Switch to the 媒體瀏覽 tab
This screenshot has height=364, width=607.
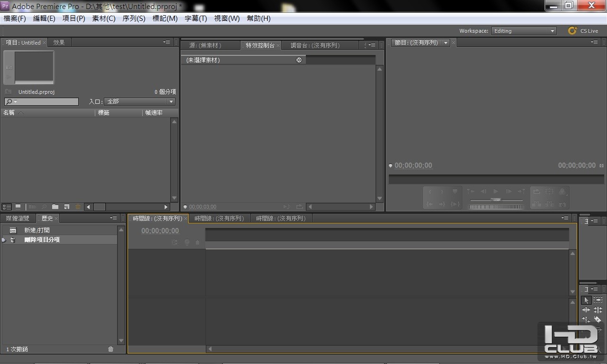18,218
